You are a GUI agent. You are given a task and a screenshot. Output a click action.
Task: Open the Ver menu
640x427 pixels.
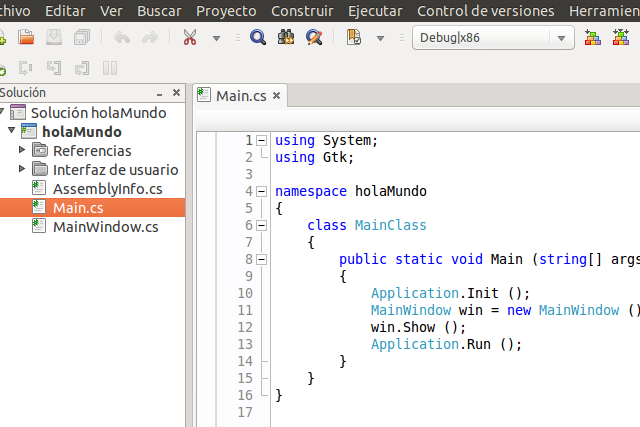pos(111,11)
